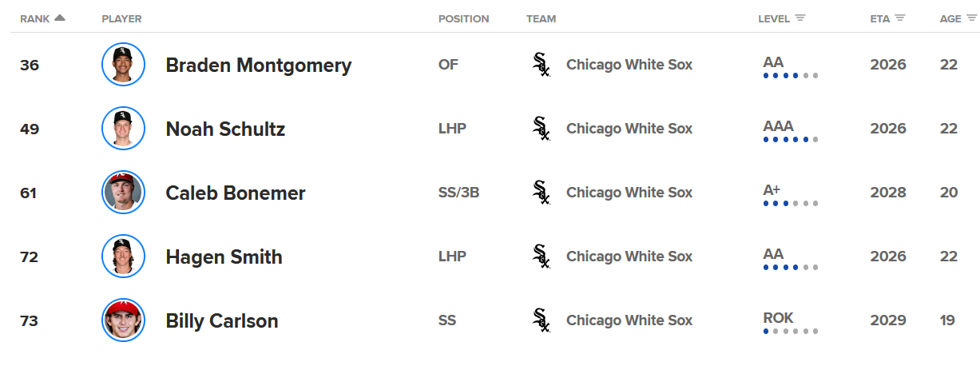
Task: Click the Position column header
Action: pos(463,18)
